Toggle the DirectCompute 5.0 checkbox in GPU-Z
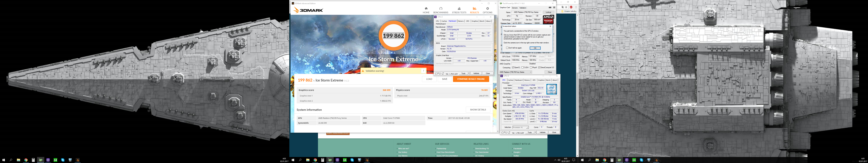 coord(539,67)
